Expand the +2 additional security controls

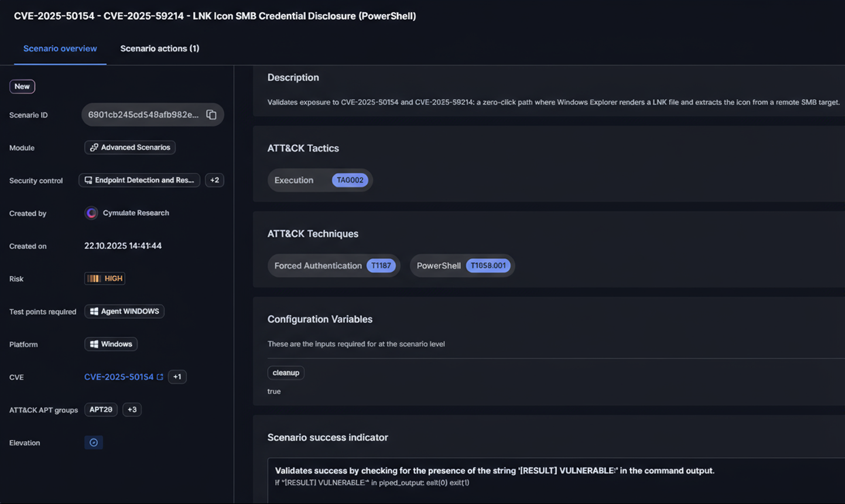214,180
